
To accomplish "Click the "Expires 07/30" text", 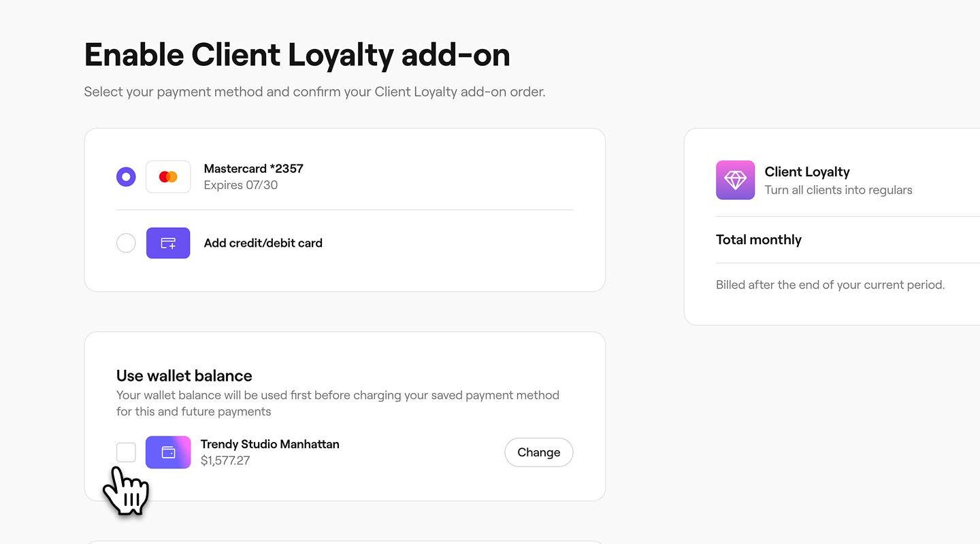I will pyautogui.click(x=240, y=185).
